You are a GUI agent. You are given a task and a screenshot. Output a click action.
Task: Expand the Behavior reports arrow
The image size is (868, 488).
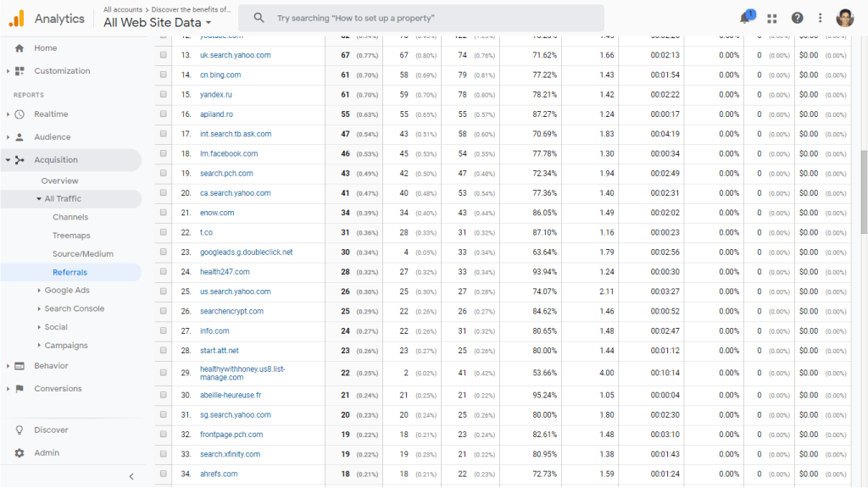pos(8,366)
